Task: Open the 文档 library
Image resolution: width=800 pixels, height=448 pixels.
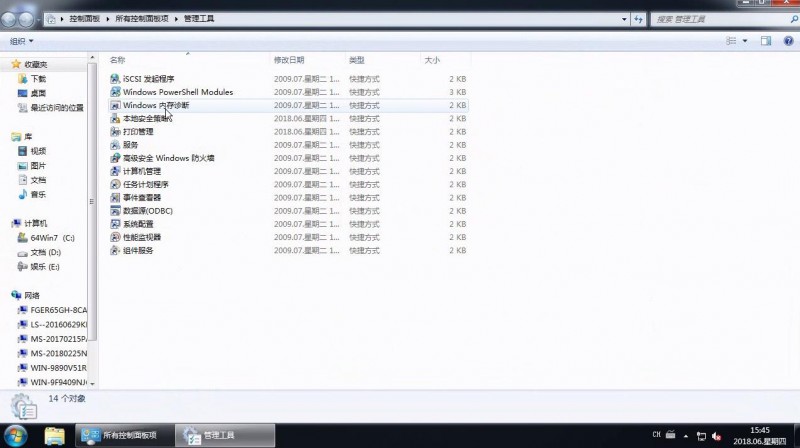Action: 32,180
